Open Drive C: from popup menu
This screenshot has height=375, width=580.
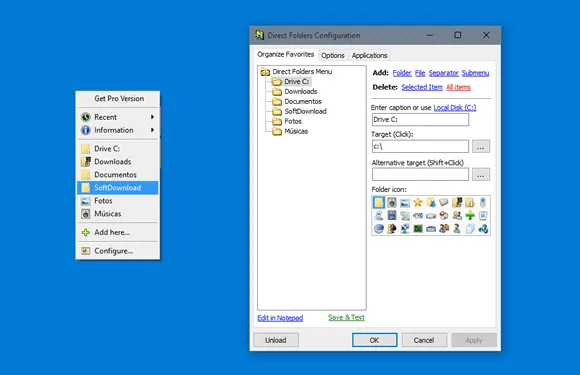point(118,149)
